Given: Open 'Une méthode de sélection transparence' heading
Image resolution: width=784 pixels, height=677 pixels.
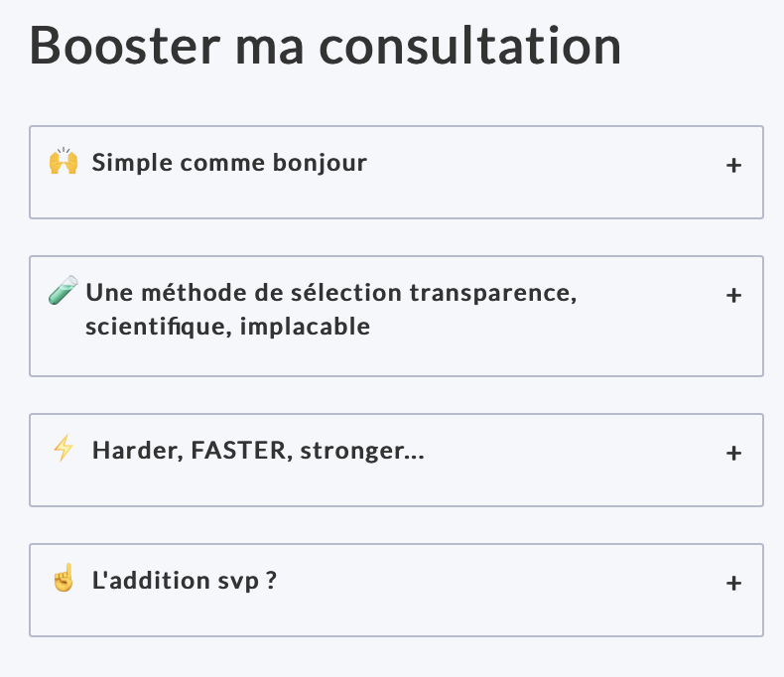Looking at the screenshot, I should coord(331,293).
